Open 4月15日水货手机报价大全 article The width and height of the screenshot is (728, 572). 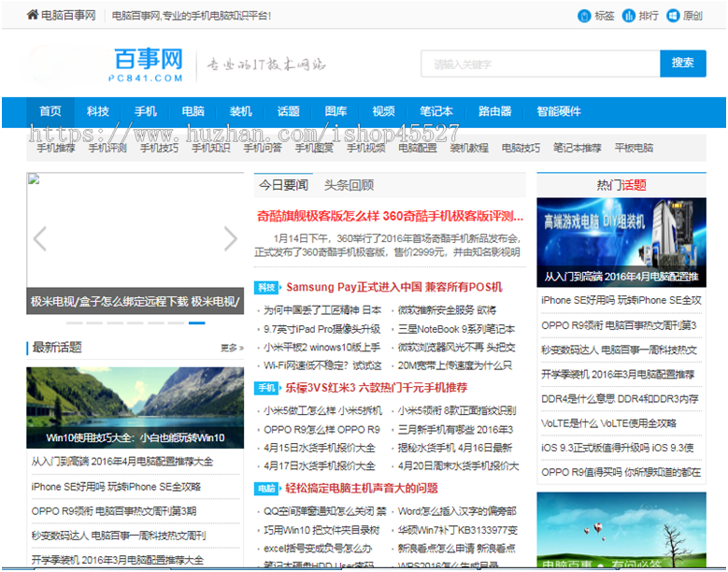[x=320, y=448]
